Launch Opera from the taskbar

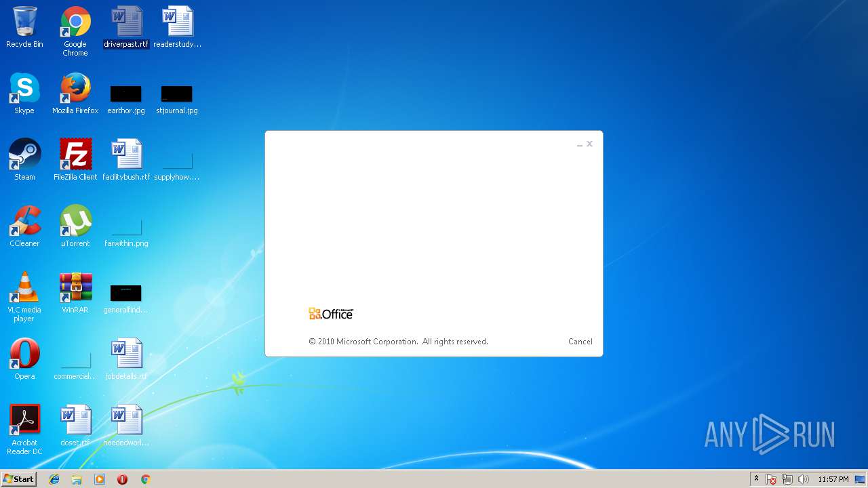[x=123, y=479]
